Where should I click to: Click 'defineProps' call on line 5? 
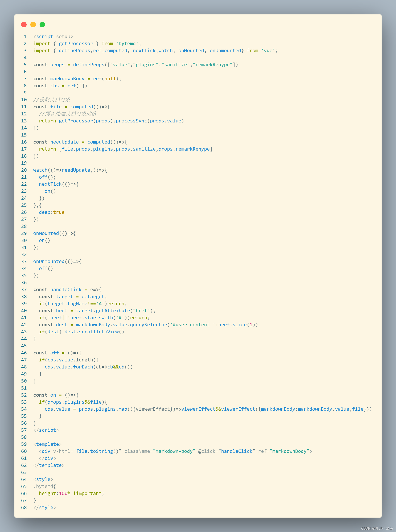coord(88,65)
